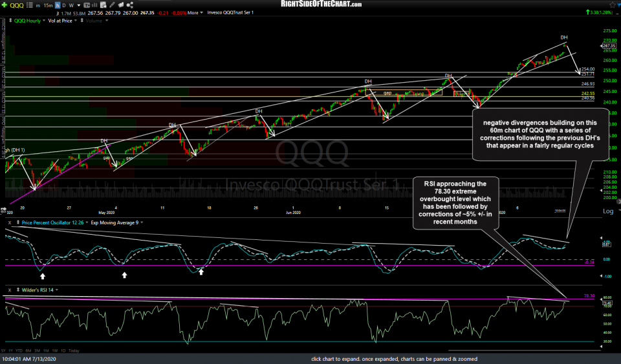This screenshot has width=621, height=364.
Task: Click the Invesco QQQ Trust Ser 1 name
Action: point(230,13)
